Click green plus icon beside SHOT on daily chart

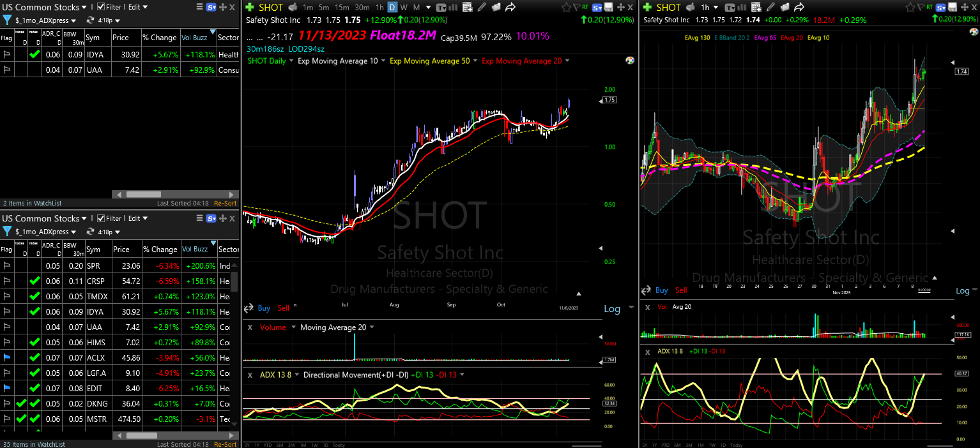(x=250, y=7)
